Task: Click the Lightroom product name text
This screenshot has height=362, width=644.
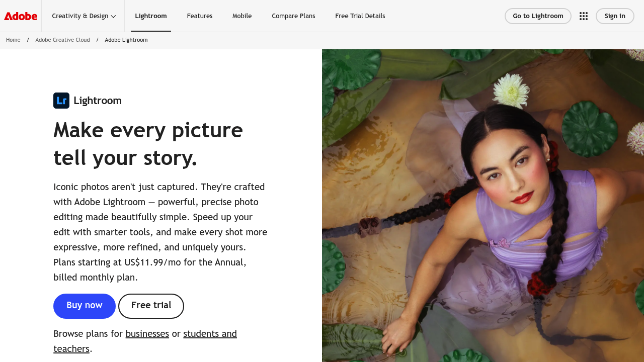Action: (98, 101)
